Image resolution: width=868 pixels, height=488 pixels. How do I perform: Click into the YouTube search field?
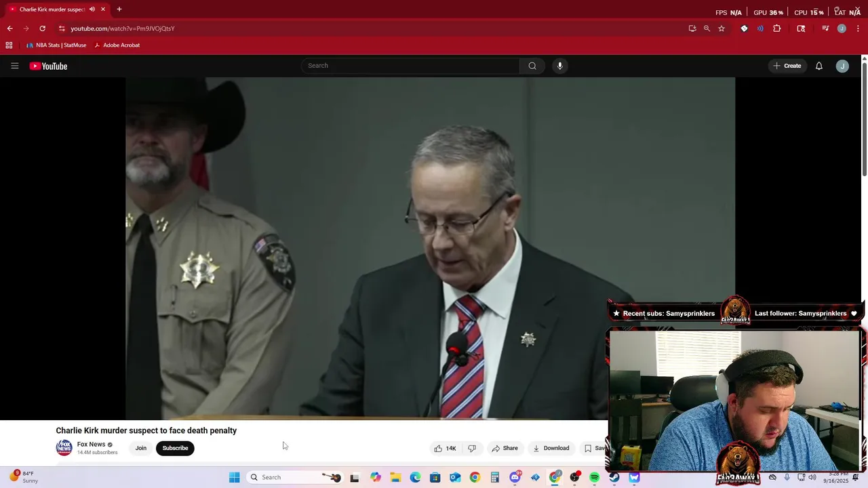tap(410, 66)
